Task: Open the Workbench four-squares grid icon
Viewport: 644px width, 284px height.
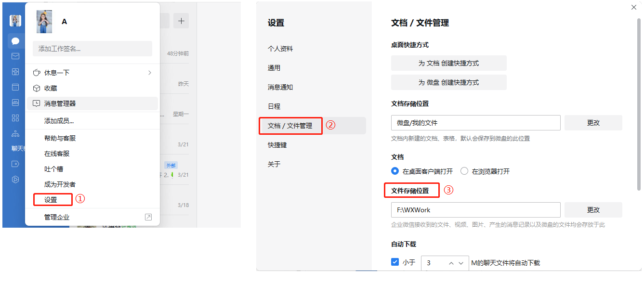Action: point(15,118)
